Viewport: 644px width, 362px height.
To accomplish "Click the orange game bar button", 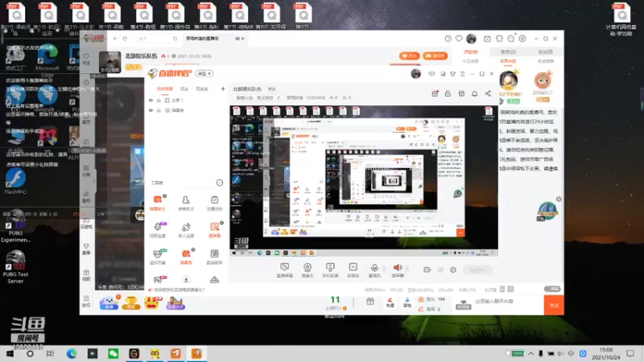I will click(x=436, y=56).
